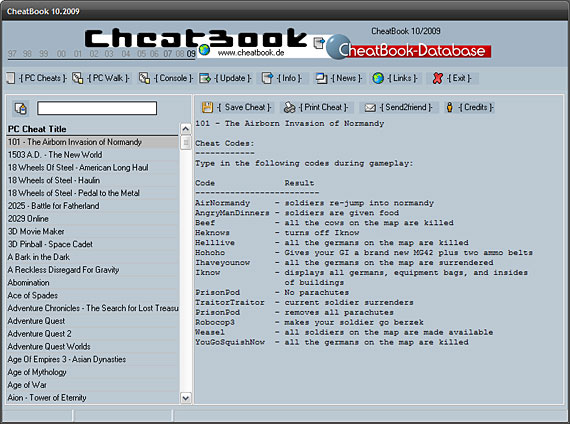Viewport: 570px width, 424px height.
Task: Open the Links menu item
Action: click(402, 78)
